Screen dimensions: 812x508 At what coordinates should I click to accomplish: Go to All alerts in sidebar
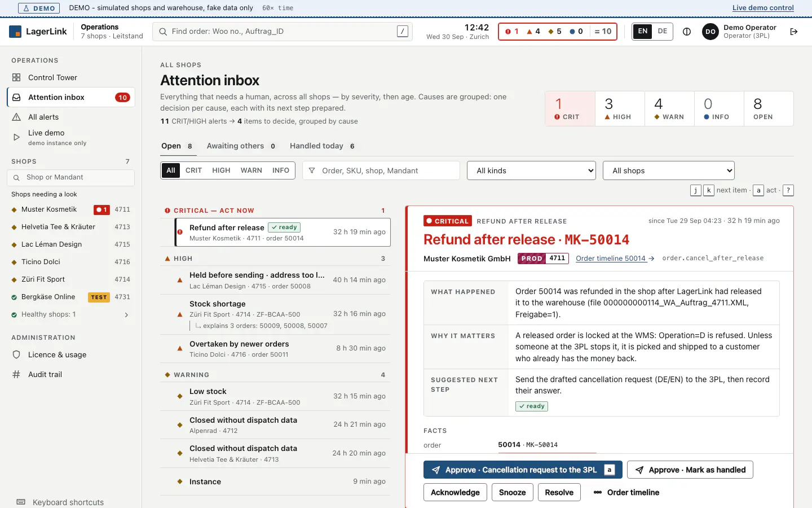pos(71,117)
